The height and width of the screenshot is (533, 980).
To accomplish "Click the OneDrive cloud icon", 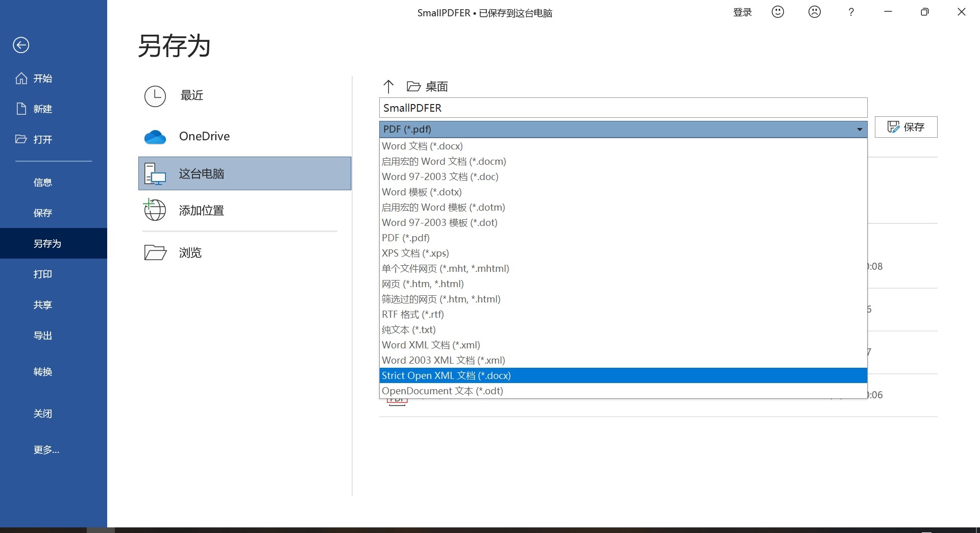I will [155, 137].
